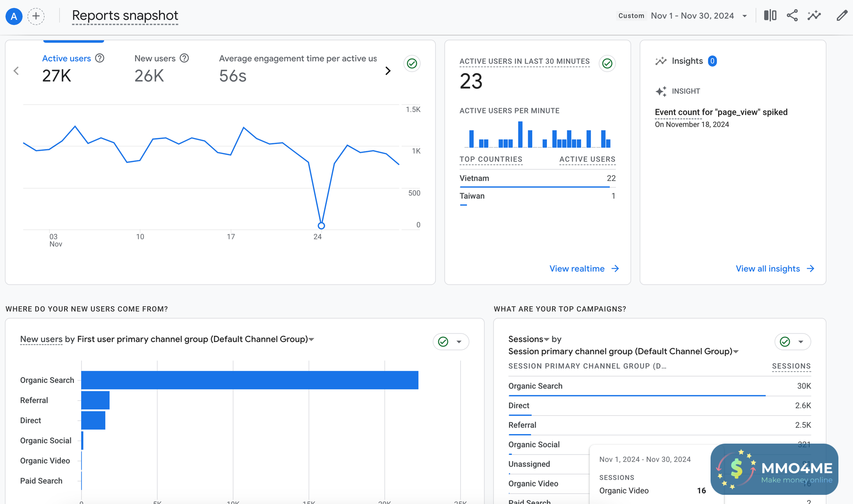Expand First user primary channel group dropdown
This screenshot has width=853, height=504.
click(312, 339)
